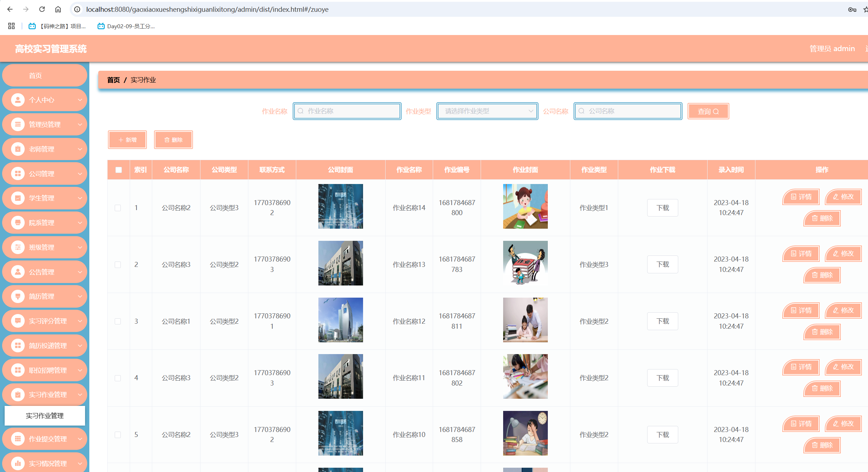Click the 实习情况管理 chart icon

tap(18, 463)
